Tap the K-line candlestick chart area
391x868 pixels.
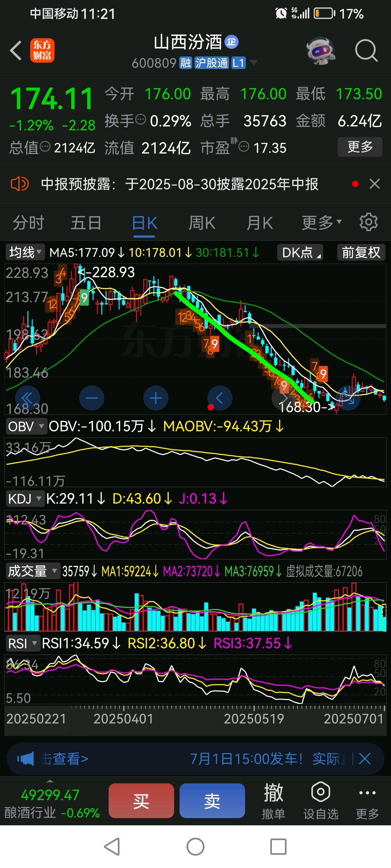tap(195, 338)
